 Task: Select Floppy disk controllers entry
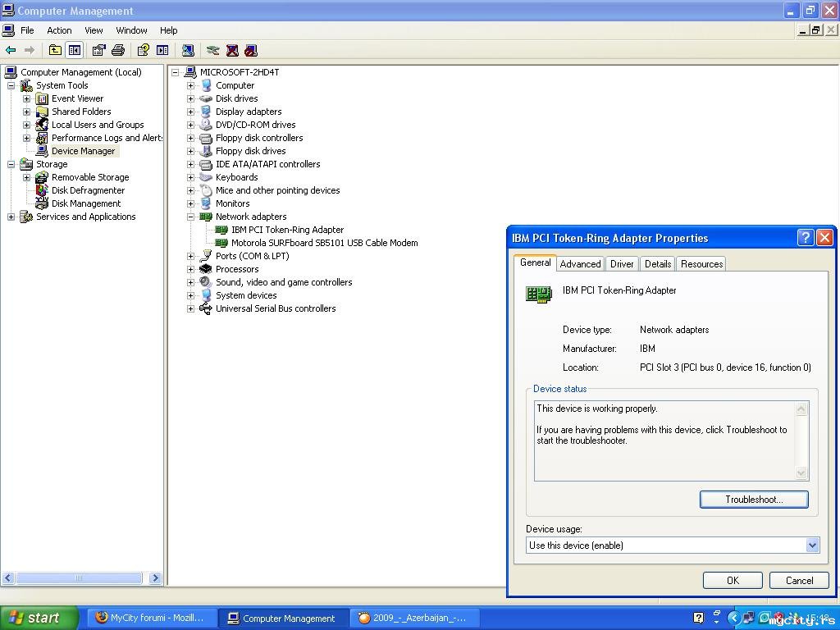tap(258, 138)
